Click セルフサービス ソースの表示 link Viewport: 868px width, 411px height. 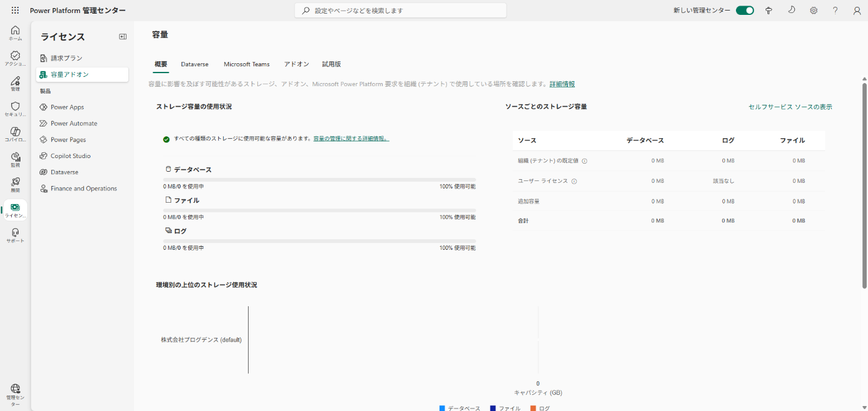tap(790, 107)
